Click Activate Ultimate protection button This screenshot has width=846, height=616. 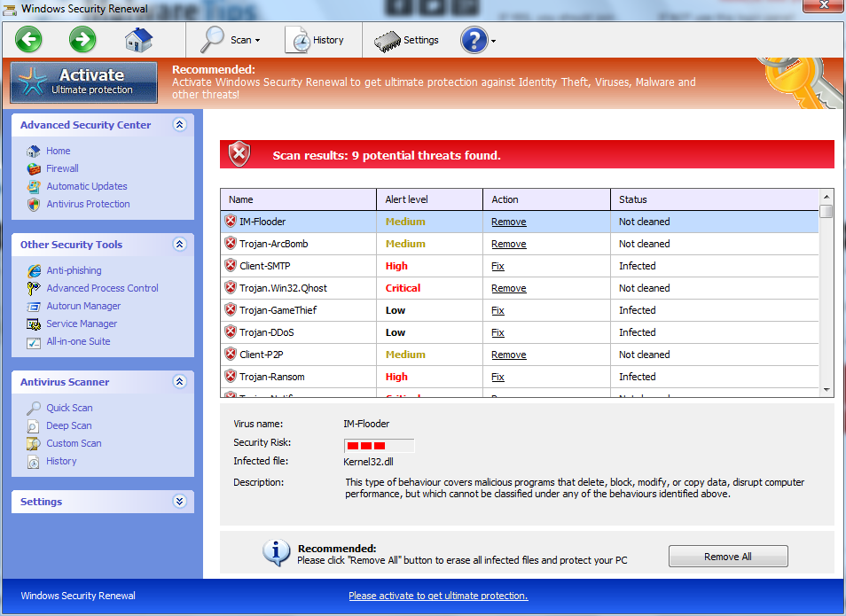84,82
